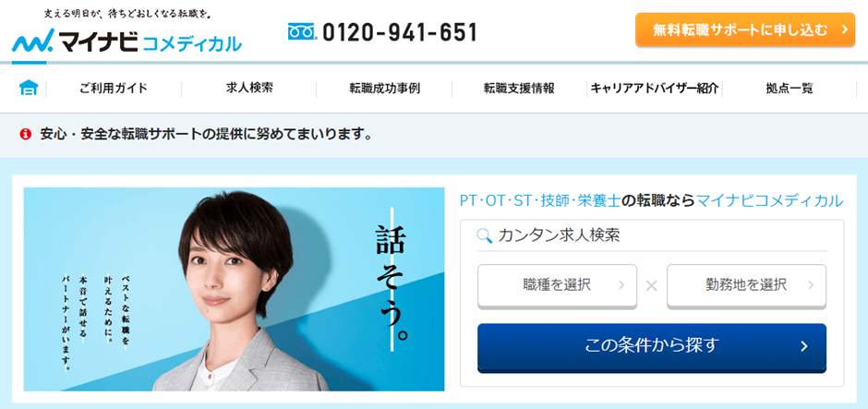
Task: Click the arrow on この条件から探す button
Action: click(x=804, y=346)
